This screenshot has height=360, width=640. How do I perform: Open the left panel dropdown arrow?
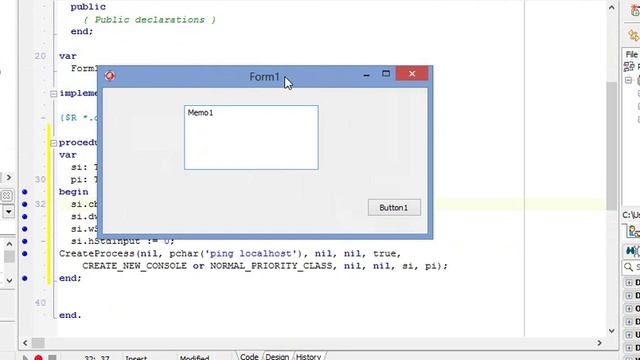click(x=9, y=212)
